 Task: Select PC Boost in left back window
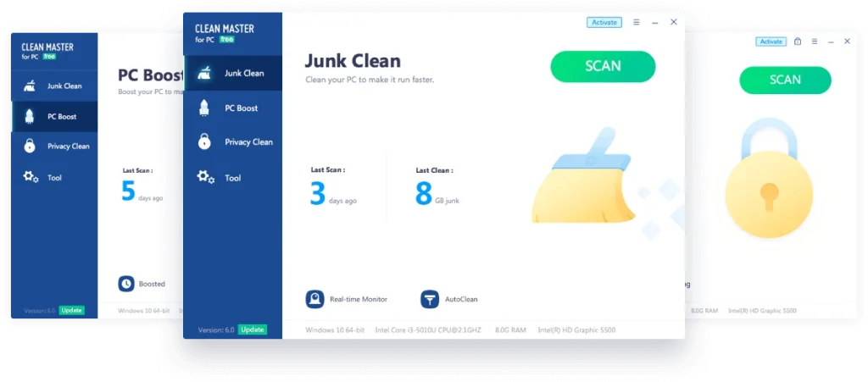pyautogui.click(x=54, y=117)
